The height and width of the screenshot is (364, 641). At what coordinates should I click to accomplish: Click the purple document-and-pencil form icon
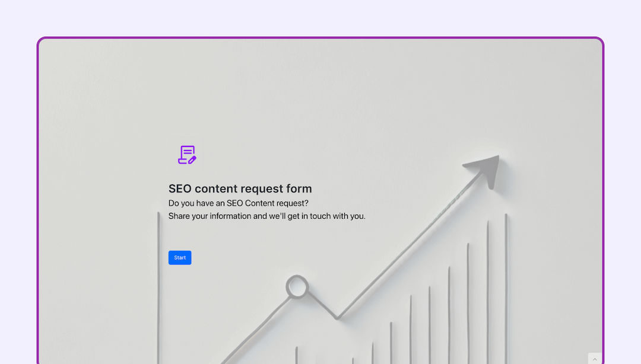(x=186, y=154)
